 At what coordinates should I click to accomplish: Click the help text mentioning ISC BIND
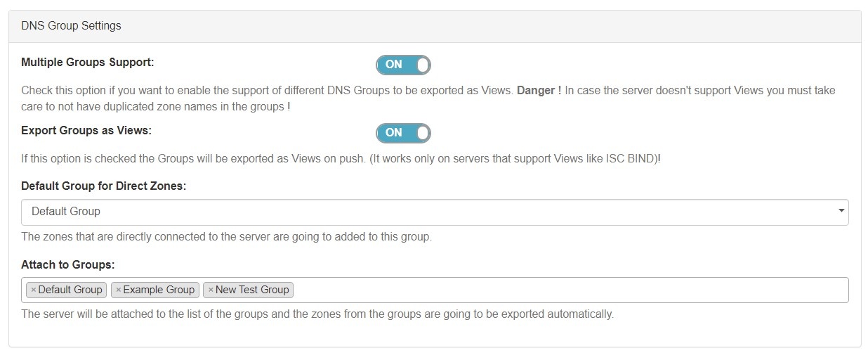point(341,158)
